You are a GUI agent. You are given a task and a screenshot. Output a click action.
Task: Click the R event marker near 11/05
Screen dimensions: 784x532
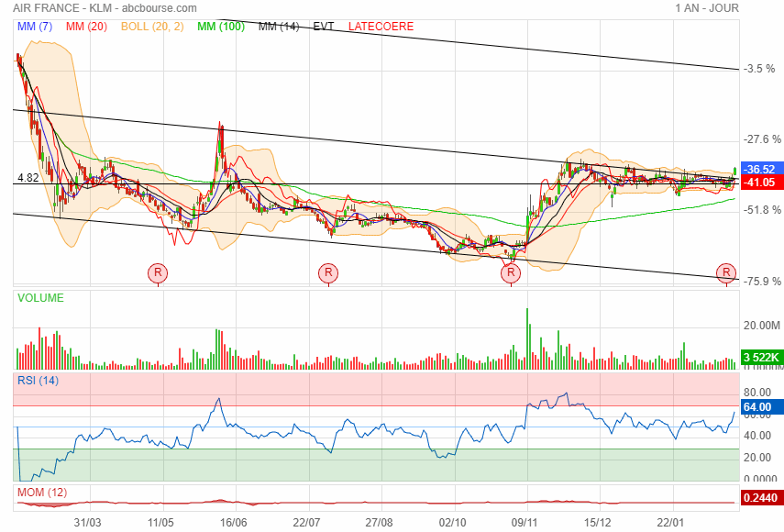[158, 272]
